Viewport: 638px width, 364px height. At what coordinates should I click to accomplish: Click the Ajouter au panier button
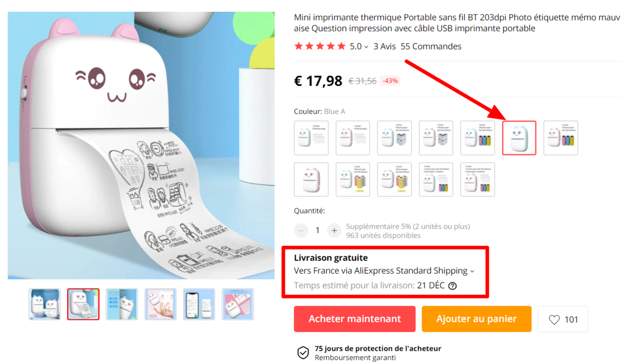[x=476, y=319]
